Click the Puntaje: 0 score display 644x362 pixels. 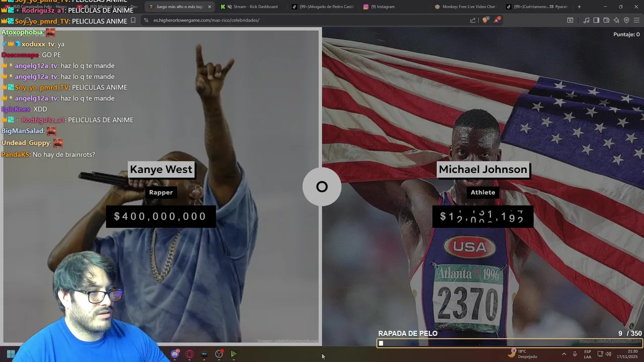pos(626,34)
